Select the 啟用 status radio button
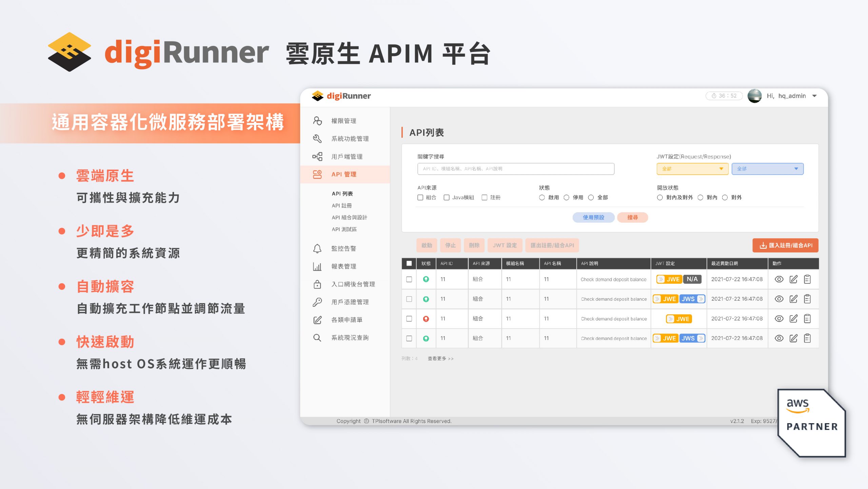The width and height of the screenshot is (868, 489). (x=542, y=198)
